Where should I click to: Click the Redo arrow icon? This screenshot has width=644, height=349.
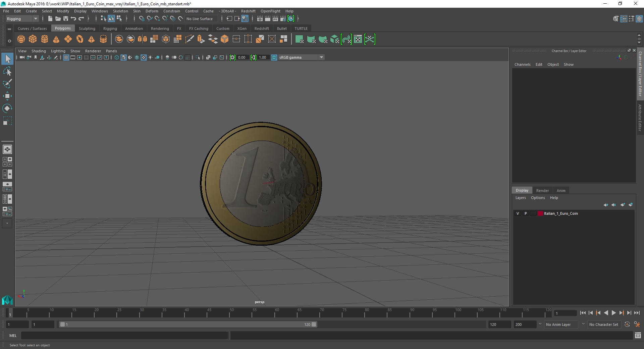coord(81,19)
